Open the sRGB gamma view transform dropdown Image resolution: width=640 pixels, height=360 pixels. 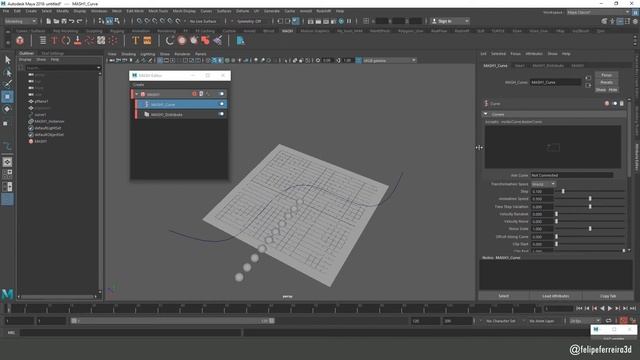point(389,60)
